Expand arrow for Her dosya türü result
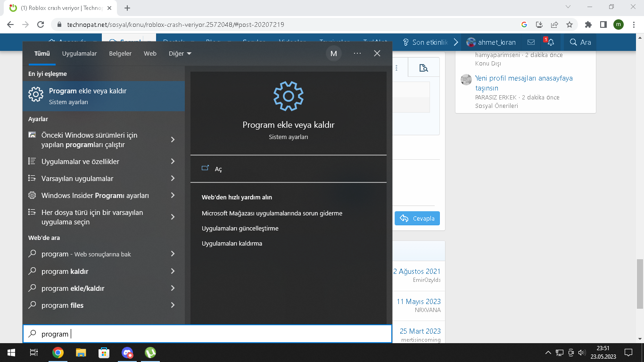The width and height of the screenshot is (644, 362). point(173,217)
